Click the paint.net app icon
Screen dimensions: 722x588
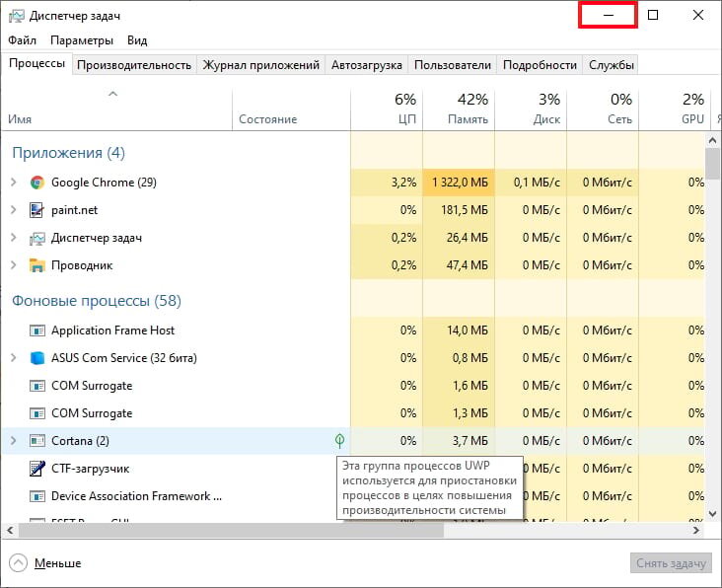36,210
